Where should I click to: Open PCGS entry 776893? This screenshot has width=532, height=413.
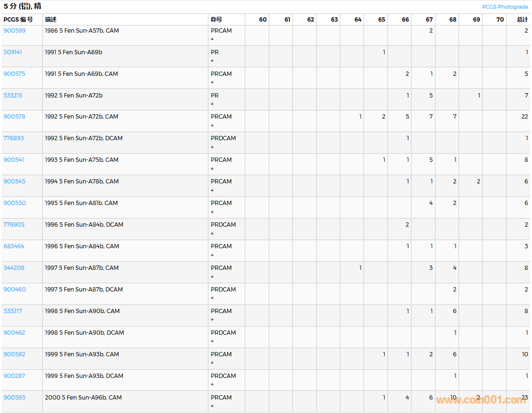(14, 138)
